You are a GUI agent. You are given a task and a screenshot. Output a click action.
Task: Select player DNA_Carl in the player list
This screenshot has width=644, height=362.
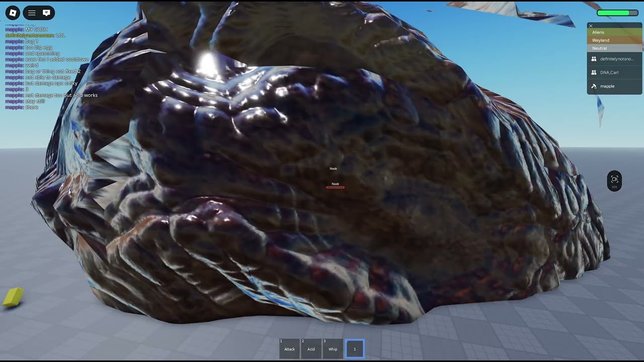tap(614, 72)
